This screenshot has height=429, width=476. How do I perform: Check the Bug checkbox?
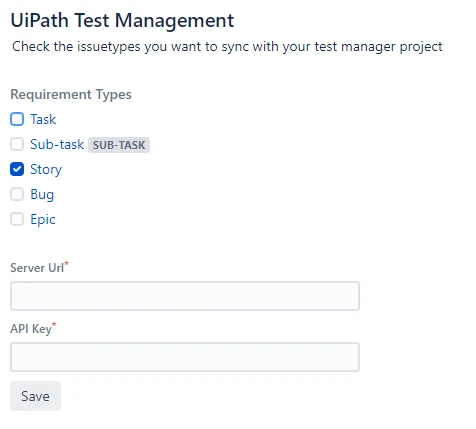[17, 194]
